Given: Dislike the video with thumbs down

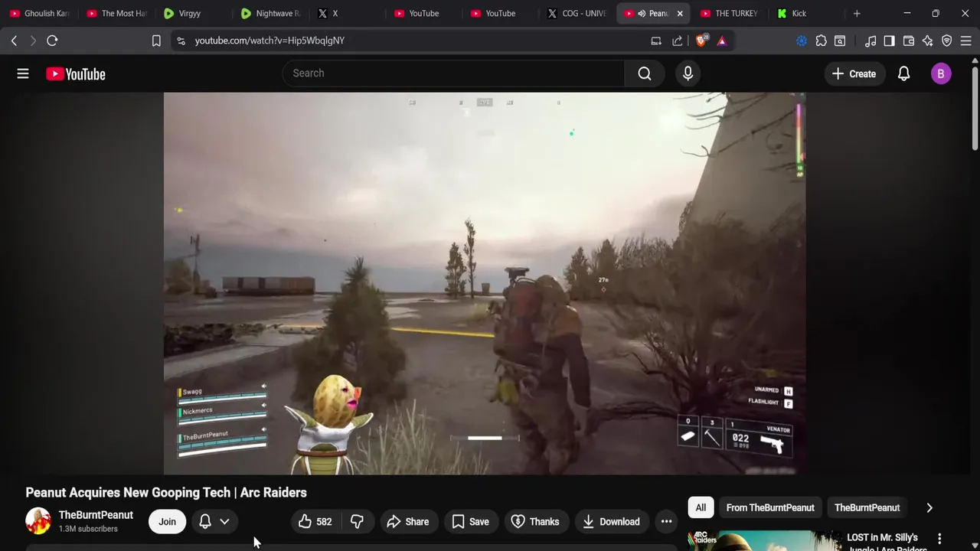Looking at the screenshot, I should pyautogui.click(x=357, y=522).
